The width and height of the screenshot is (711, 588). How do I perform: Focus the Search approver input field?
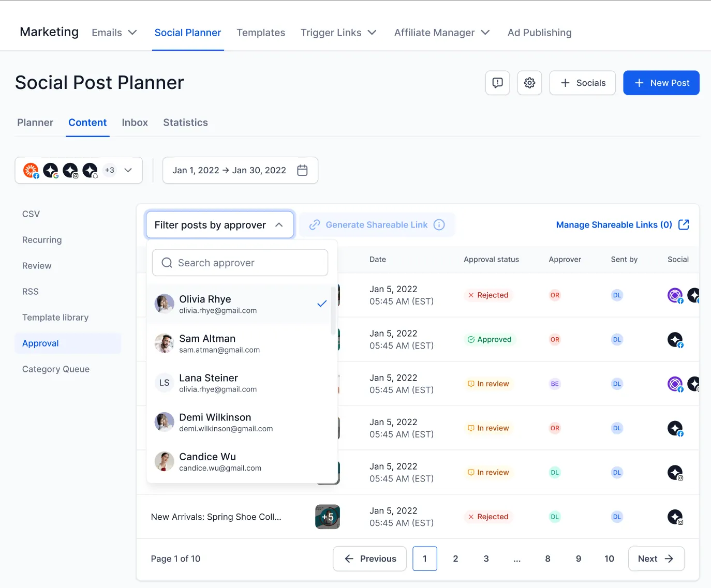point(240,263)
